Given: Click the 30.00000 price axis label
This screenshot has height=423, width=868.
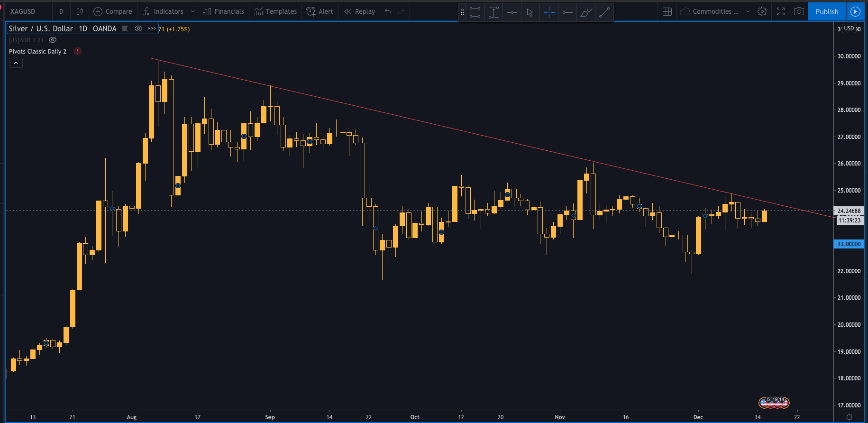Looking at the screenshot, I should 849,56.
